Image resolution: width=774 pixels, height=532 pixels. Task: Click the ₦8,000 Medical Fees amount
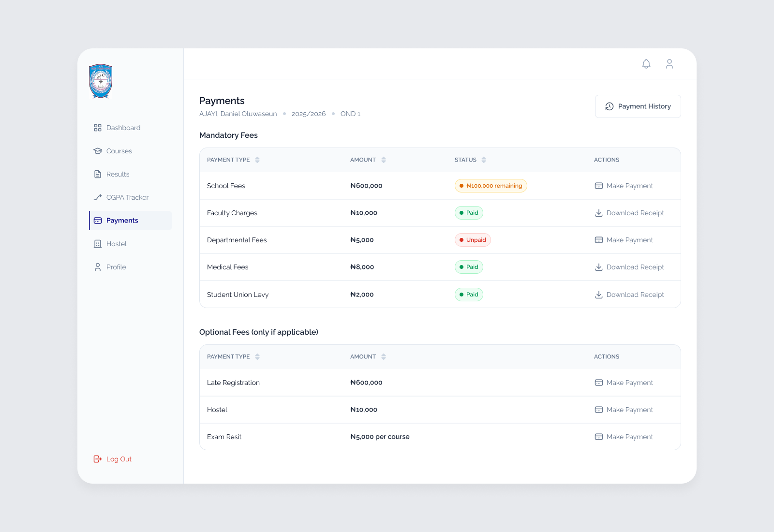click(x=362, y=267)
